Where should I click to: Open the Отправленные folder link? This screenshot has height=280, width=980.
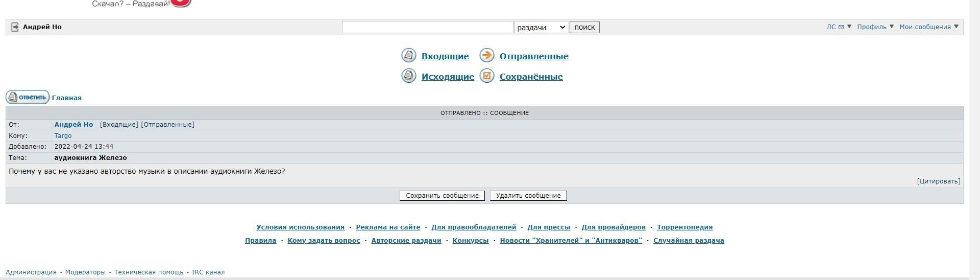534,56
